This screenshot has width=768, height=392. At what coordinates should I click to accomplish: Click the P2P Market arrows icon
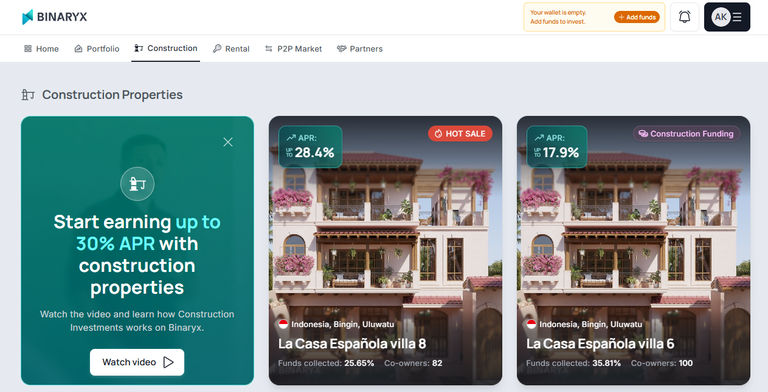point(268,49)
